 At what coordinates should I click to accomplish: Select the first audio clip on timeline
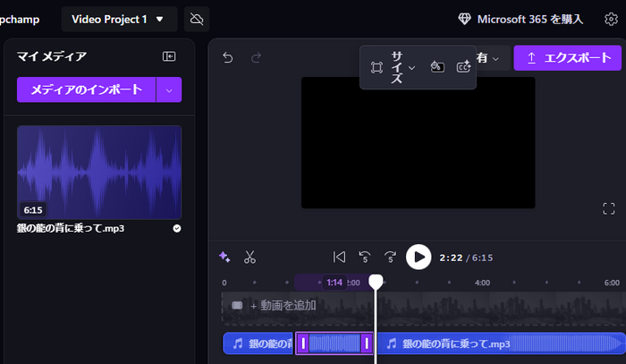click(x=258, y=343)
